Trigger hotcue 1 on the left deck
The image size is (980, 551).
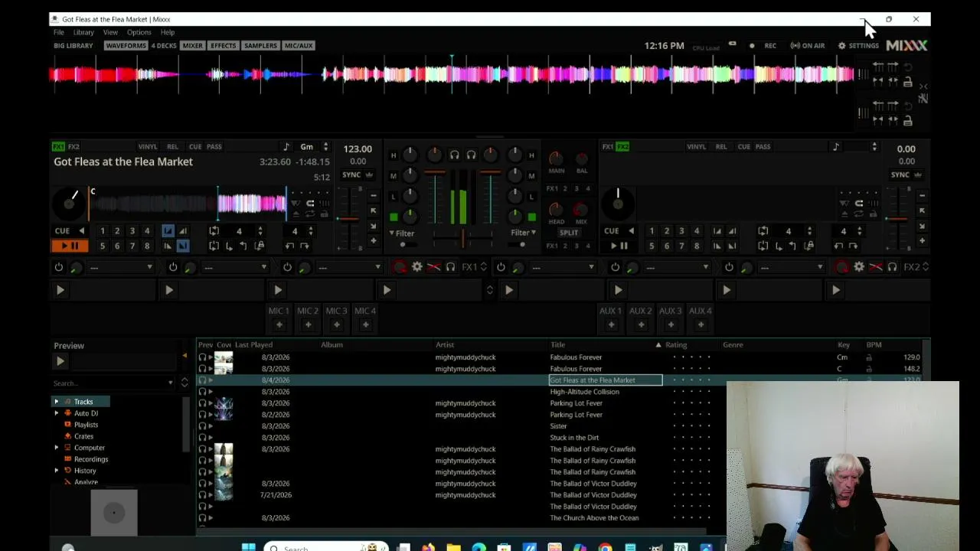coord(102,230)
